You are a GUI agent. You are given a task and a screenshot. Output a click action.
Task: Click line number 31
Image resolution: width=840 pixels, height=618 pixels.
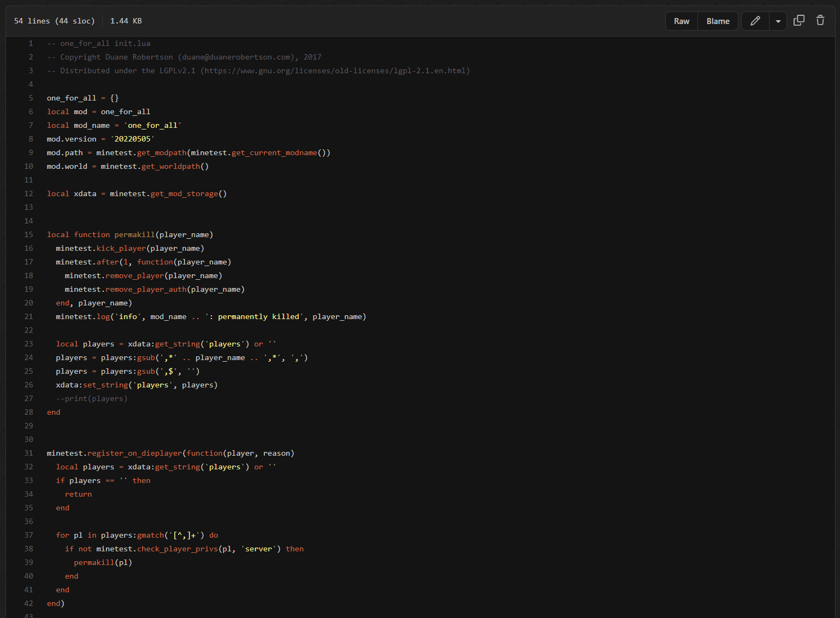click(28, 454)
